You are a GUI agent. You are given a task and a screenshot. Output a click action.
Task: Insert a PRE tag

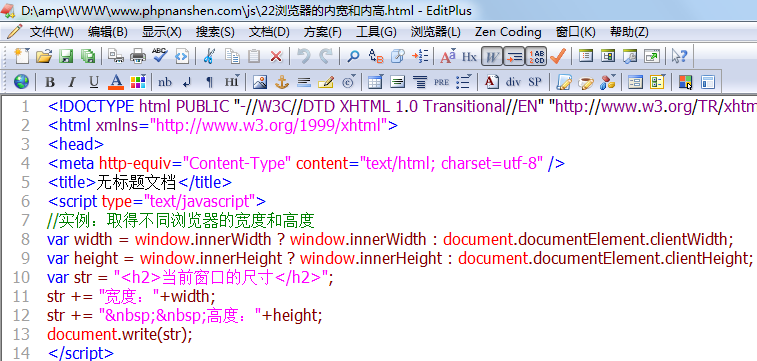441,82
